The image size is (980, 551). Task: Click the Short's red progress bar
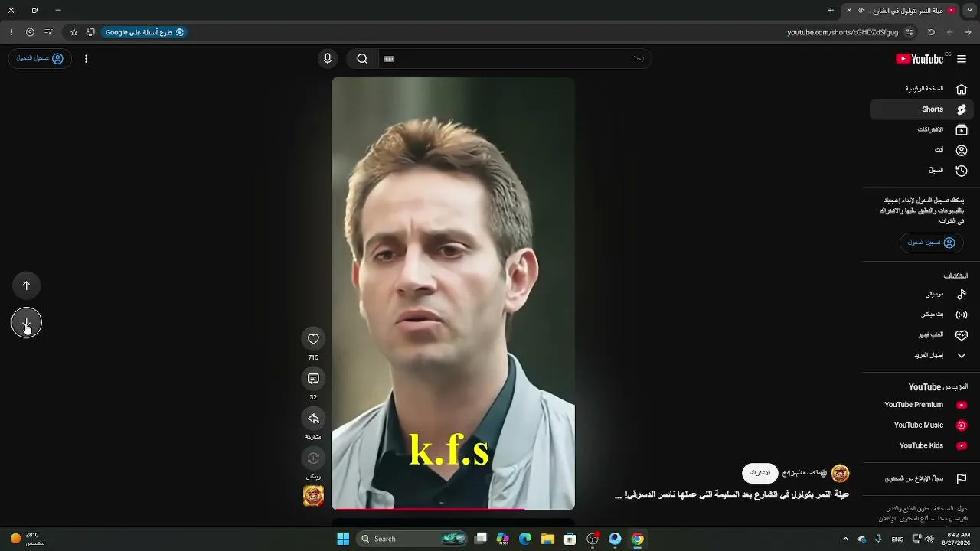pos(453,508)
